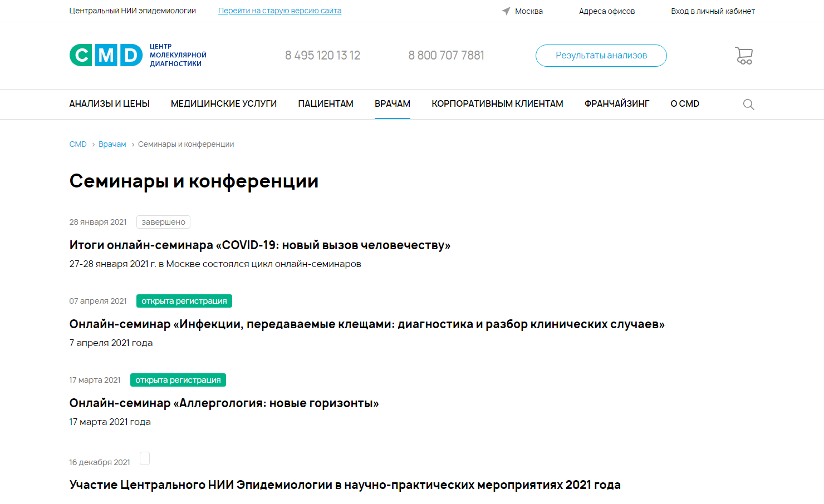Select the city Москва
This screenshot has width=824, height=504.
pyautogui.click(x=528, y=11)
